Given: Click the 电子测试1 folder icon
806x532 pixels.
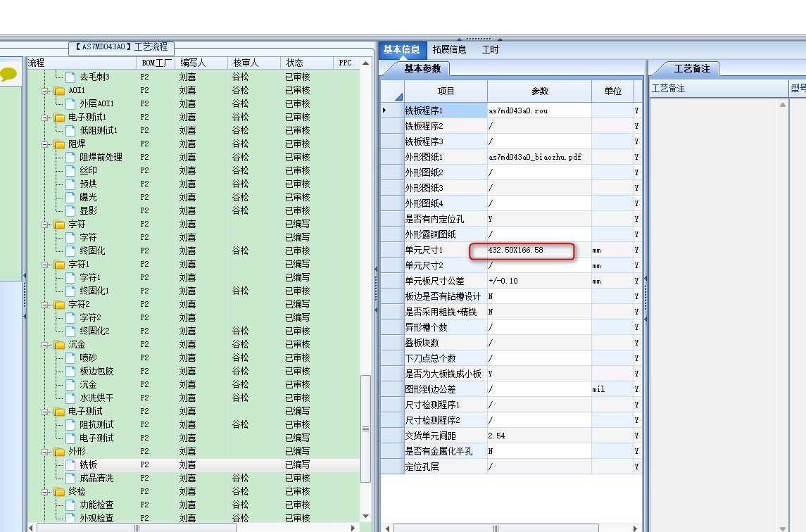Looking at the screenshot, I should (x=60, y=118).
